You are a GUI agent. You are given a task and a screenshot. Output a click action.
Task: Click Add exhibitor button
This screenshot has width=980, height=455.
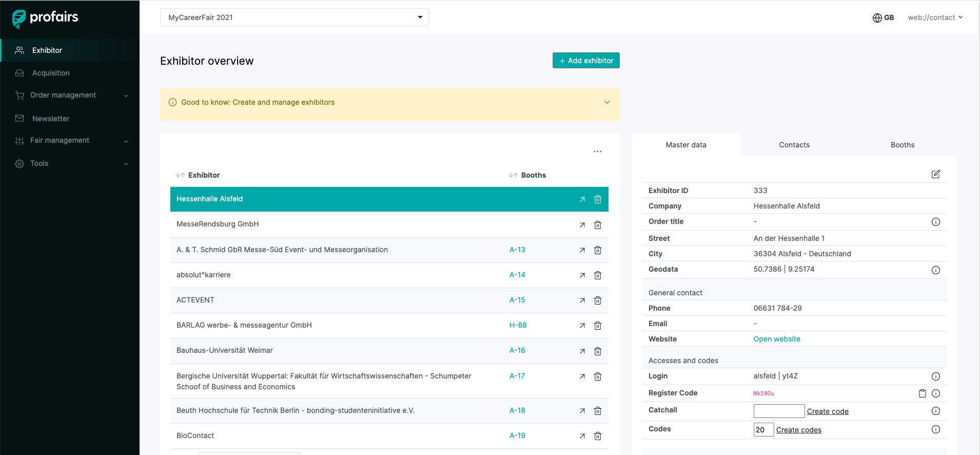pyautogui.click(x=586, y=61)
